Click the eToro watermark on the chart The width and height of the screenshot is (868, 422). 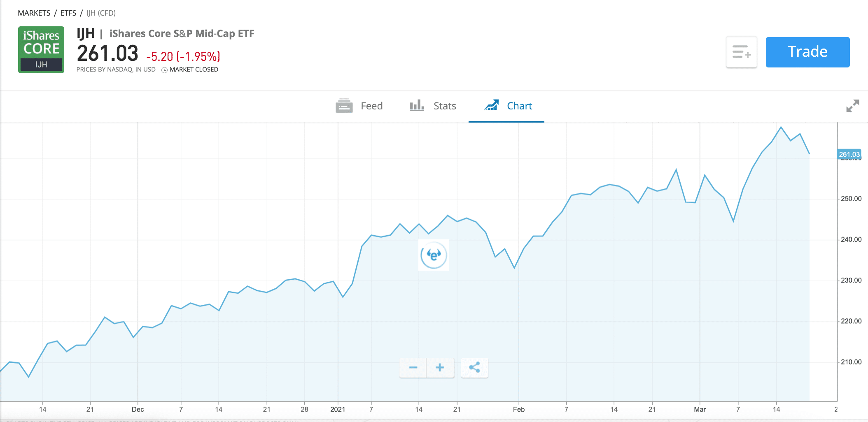click(433, 255)
